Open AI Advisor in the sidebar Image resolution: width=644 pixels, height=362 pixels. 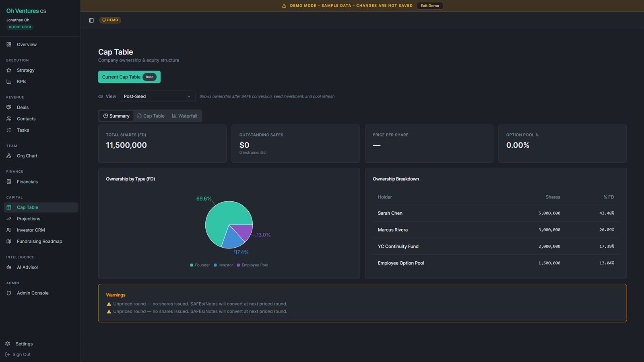click(x=40, y=267)
